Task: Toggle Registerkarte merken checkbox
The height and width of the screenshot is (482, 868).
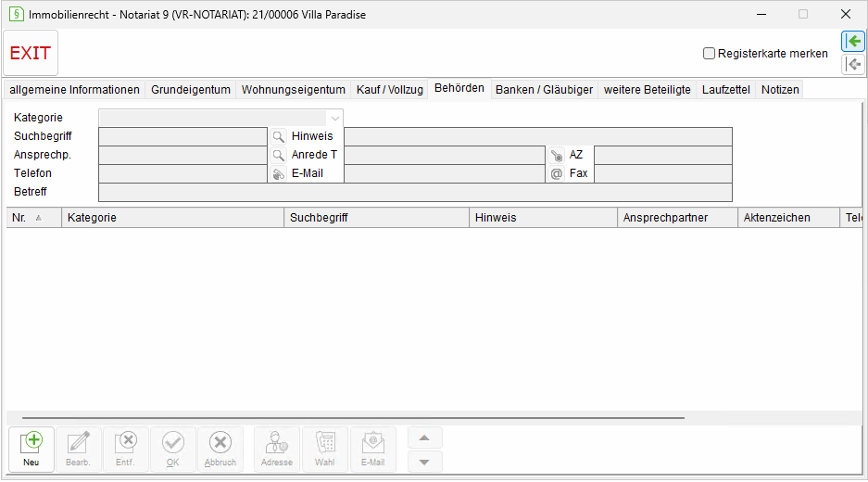Action: click(709, 54)
